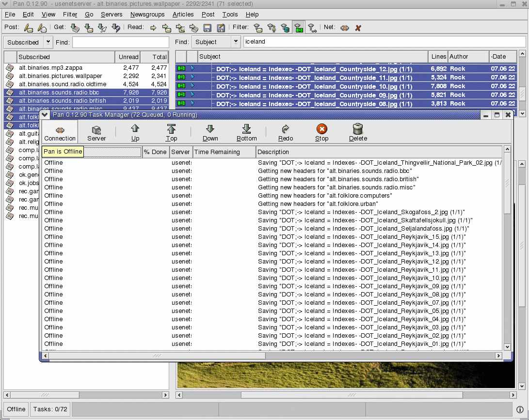Click the newspaper icon beside alt.binaries.mp3.zappa
Image resolution: width=529 pixels, height=420 pixels.
(10, 68)
